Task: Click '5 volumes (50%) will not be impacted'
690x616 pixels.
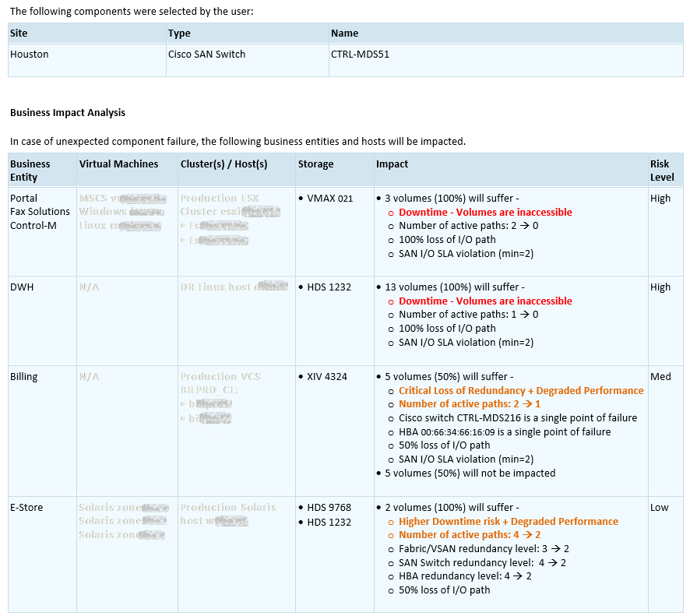Action: (x=470, y=473)
